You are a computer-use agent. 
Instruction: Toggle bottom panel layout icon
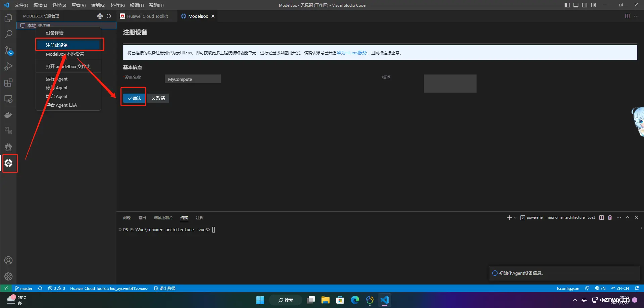576,5
